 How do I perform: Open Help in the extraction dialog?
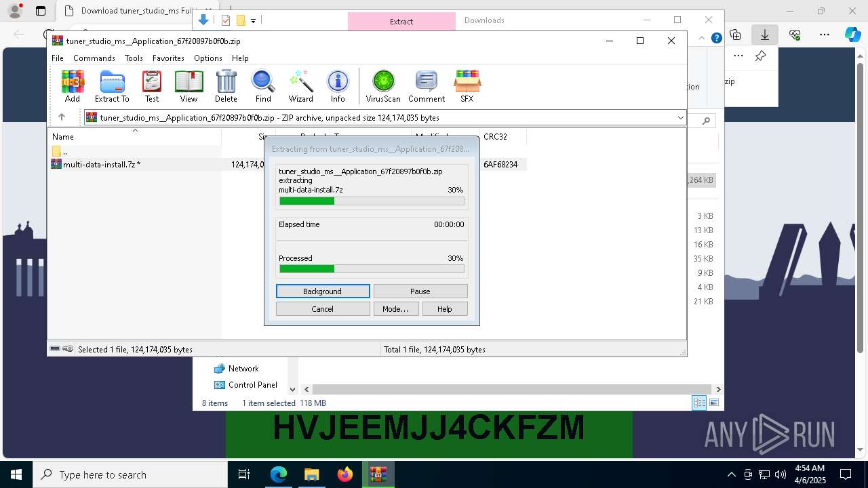pos(445,309)
